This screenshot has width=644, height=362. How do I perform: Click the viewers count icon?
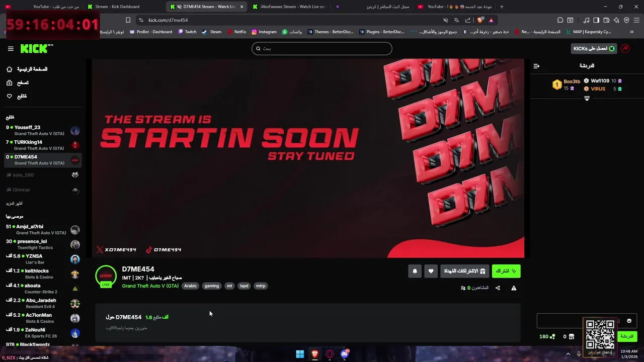[x=463, y=288]
